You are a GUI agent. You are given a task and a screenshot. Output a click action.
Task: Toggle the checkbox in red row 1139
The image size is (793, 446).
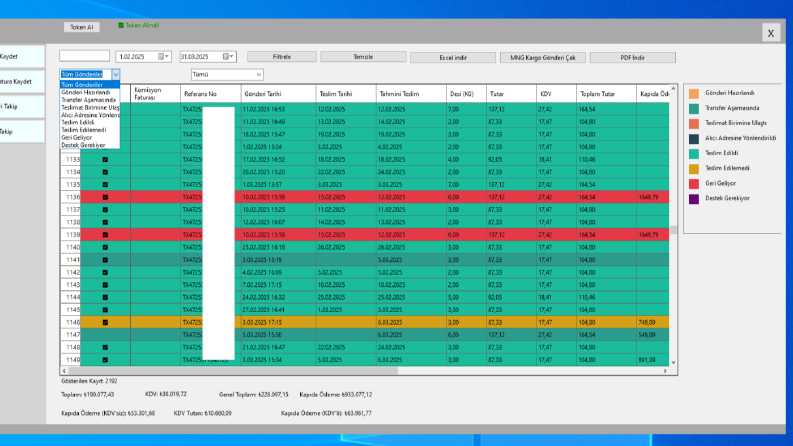pyautogui.click(x=105, y=235)
